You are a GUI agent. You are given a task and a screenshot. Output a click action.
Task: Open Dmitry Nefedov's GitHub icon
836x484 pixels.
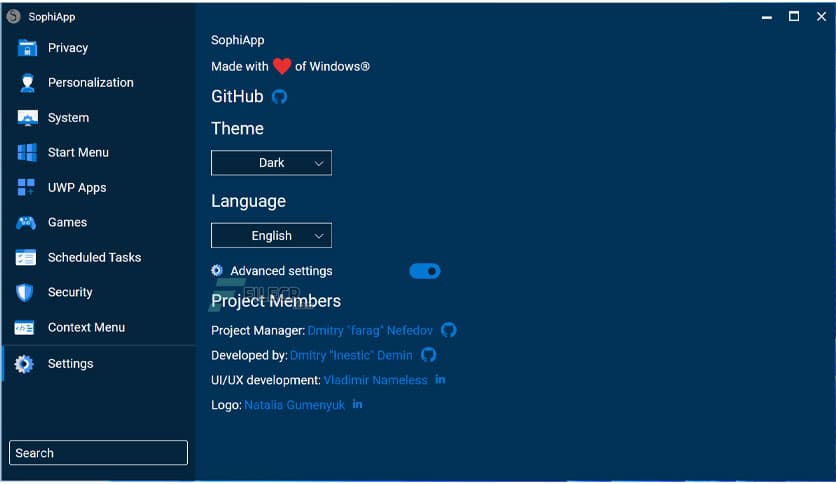[x=448, y=330]
